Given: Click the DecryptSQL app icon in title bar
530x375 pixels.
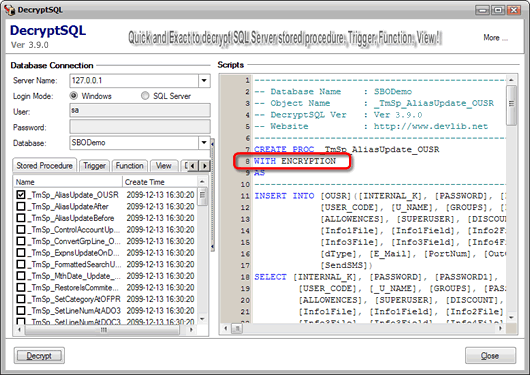Looking at the screenshot, I should coord(9,10).
